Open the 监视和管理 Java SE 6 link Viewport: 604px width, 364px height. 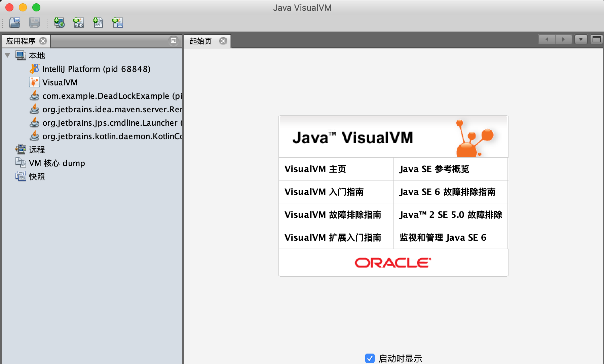tap(443, 238)
